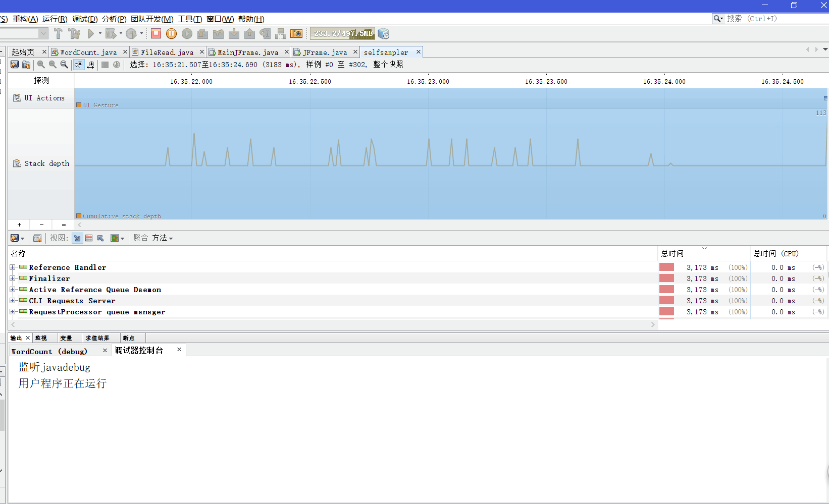
Task: Click the Step Over Expression icon
Action: click(218, 34)
